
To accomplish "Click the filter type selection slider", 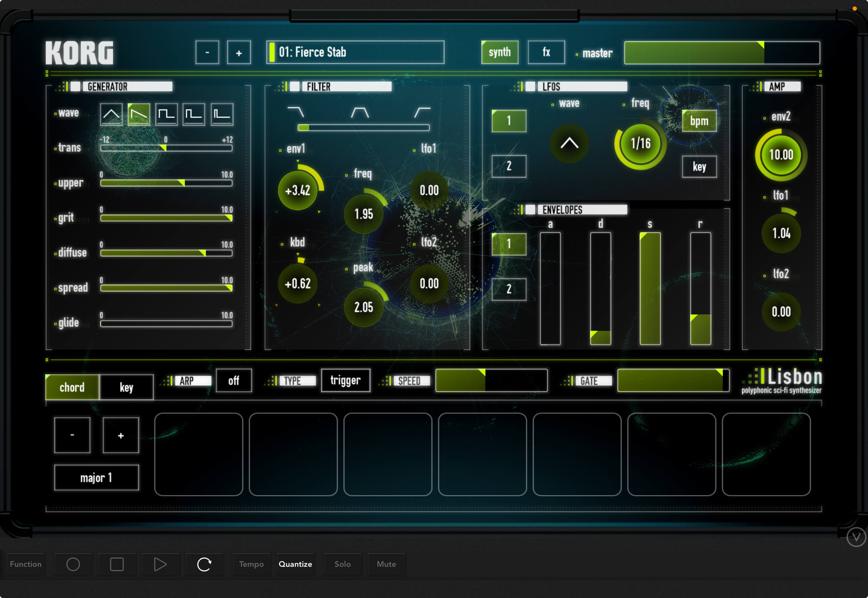I will click(x=364, y=128).
